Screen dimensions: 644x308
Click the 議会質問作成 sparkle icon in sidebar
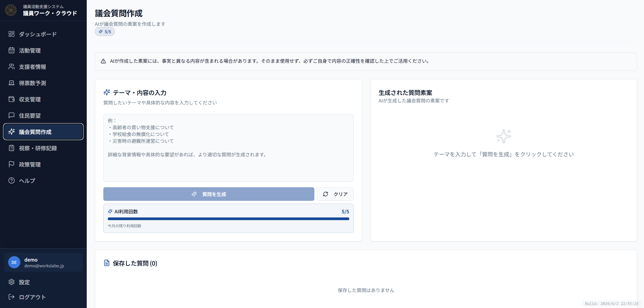click(12, 132)
